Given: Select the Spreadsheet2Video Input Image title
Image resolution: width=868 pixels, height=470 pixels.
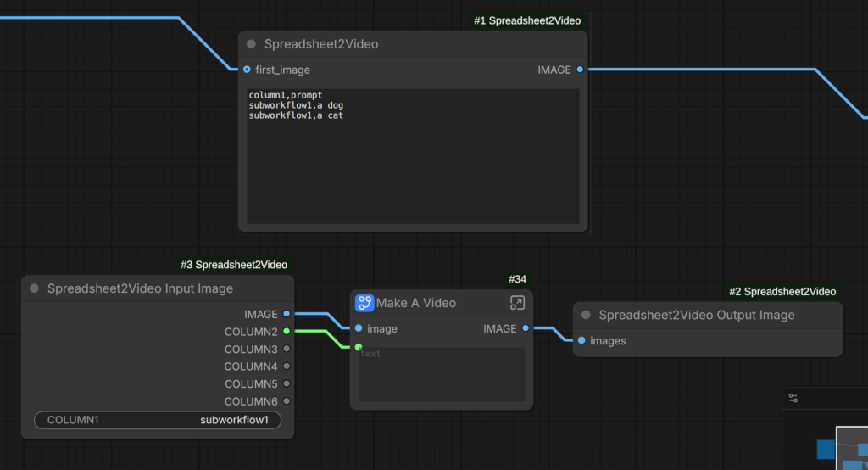Looking at the screenshot, I should coord(140,288).
